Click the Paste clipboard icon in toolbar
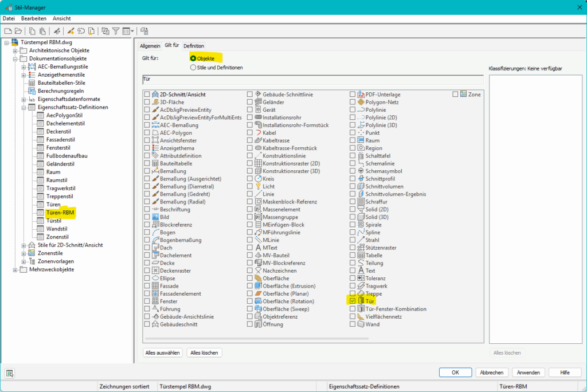The image size is (587, 392). (42, 31)
